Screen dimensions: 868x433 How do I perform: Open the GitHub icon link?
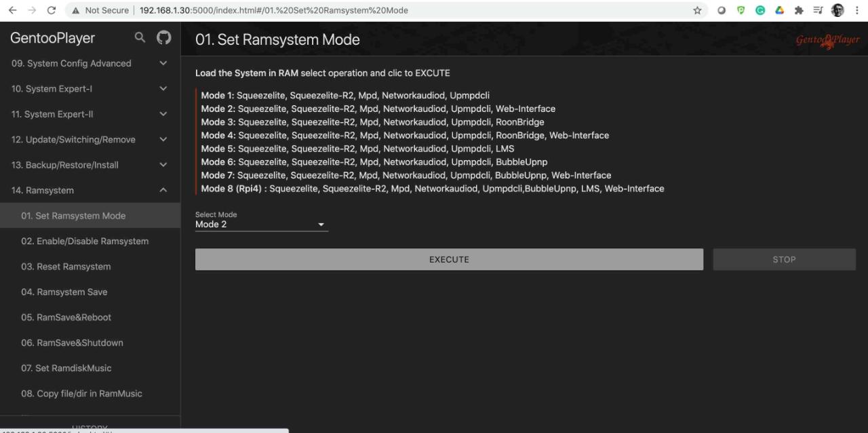(163, 38)
